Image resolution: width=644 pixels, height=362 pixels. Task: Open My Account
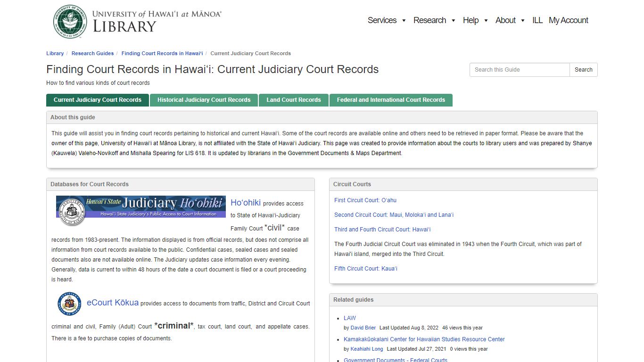569,20
